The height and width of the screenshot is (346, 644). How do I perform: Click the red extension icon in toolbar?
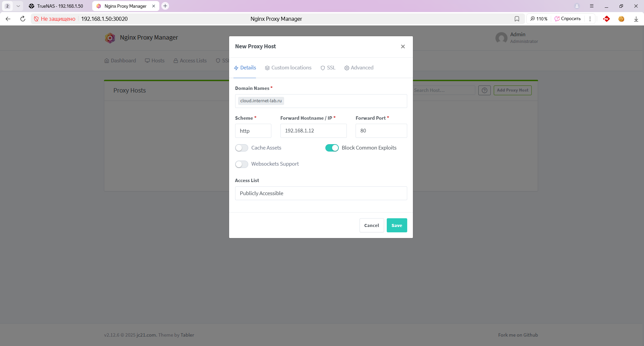(606, 19)
